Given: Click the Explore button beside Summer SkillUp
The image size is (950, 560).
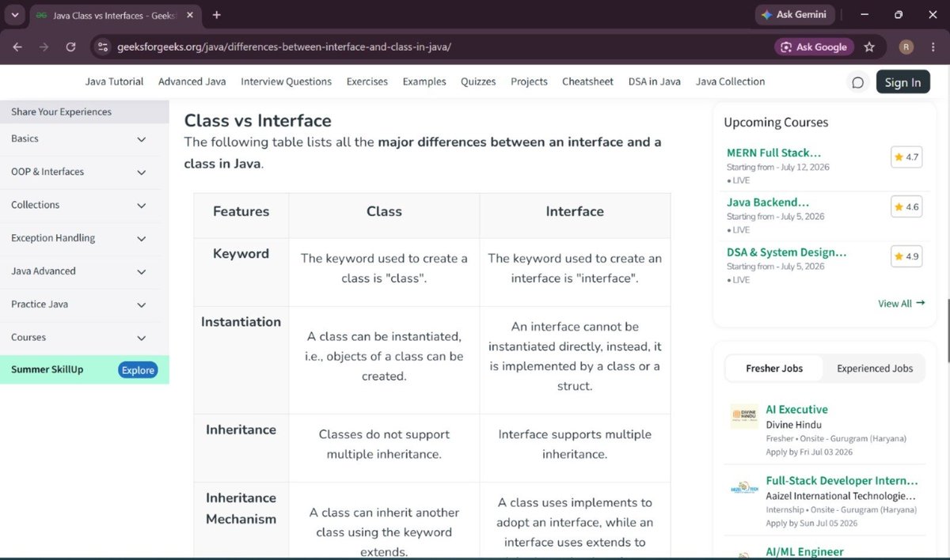Looking at the screenshot, I should pos(138,370).
